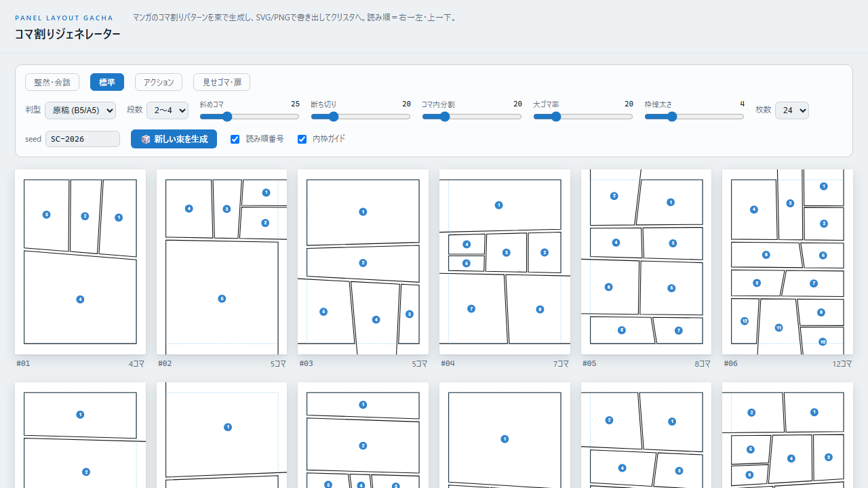
Task: Toggle the 読み順番号 checkbox
Action: pyautogui.click(x=235, y=139)
